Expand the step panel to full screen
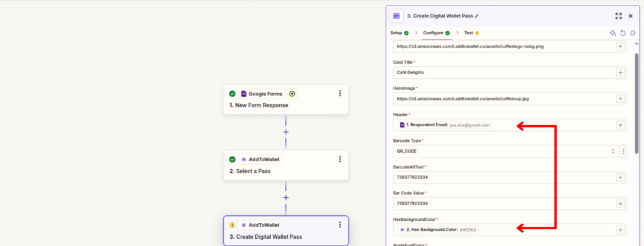The image size is (644, 246). click(619, 16)
